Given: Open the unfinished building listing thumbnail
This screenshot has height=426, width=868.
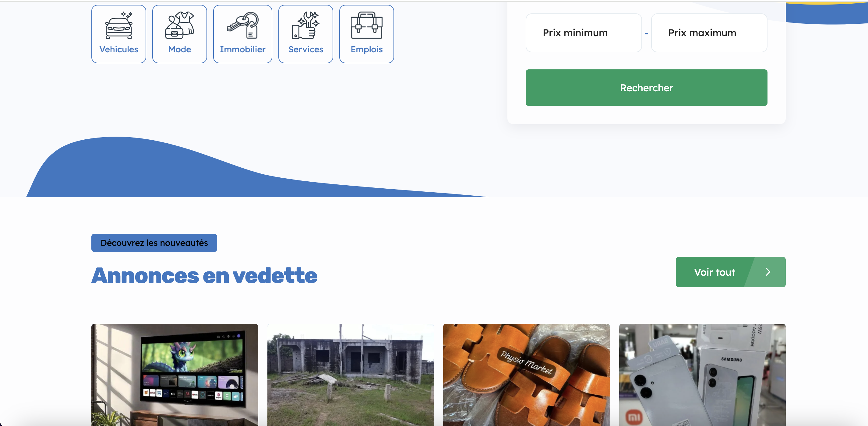Looking at the screenshot, I should tap(351, 375).
